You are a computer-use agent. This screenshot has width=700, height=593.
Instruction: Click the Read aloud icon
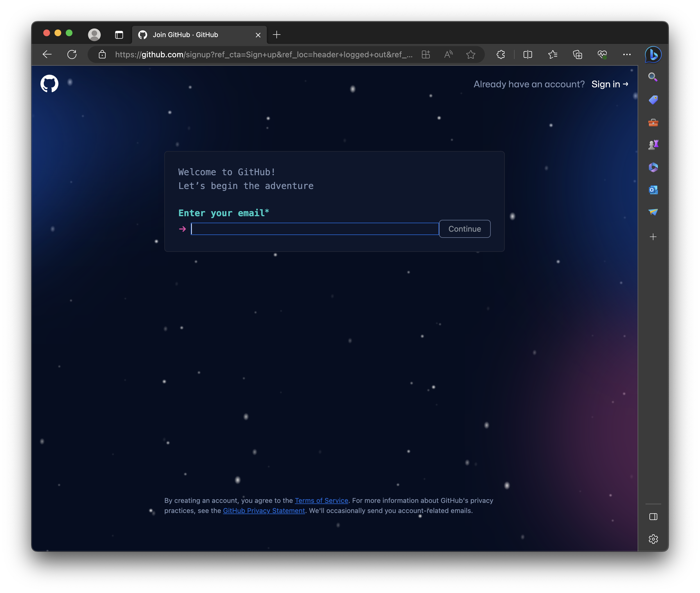tap(448, 54)
